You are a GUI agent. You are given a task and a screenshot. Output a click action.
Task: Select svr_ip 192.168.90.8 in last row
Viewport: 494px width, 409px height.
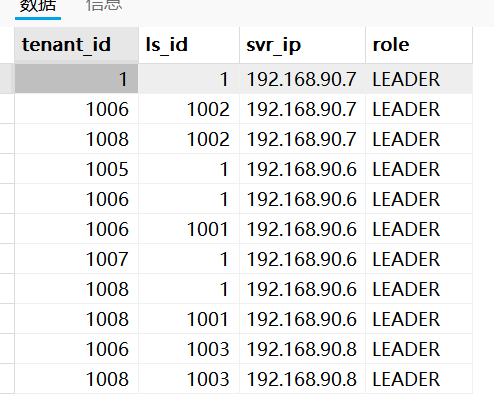click(302, 379)
